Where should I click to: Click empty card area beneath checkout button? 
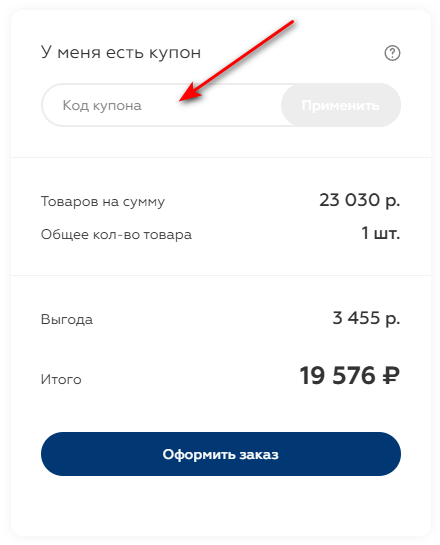click(221, 506)
